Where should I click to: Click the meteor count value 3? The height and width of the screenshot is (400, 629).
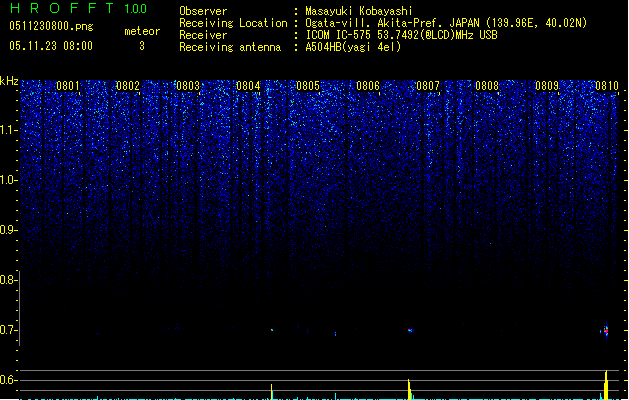(x=142, y=46)
